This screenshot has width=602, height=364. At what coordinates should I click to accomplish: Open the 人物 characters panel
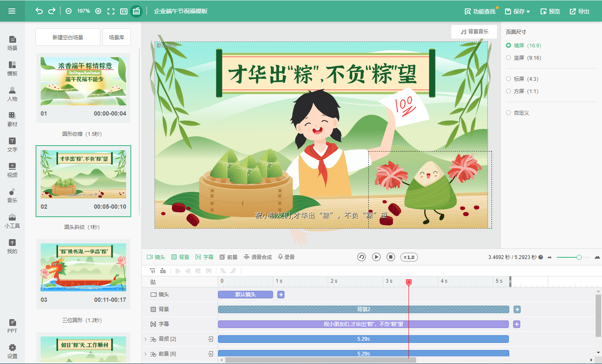click(x=12, y=94)
